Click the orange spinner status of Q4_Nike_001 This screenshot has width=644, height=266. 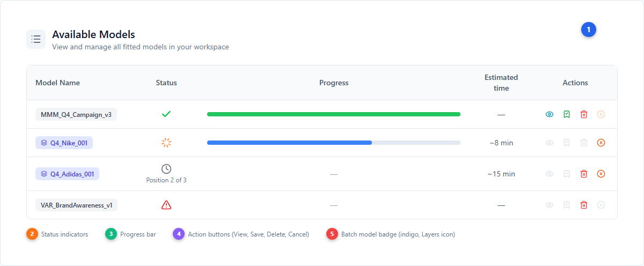(166, 143)
